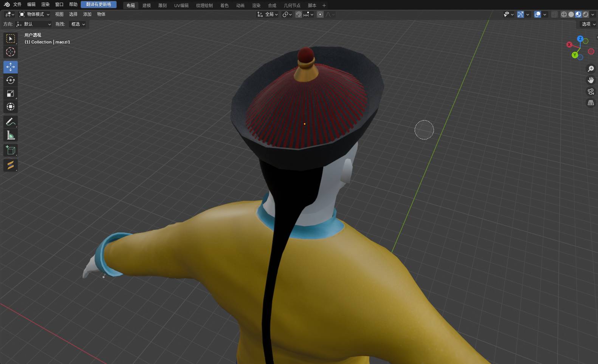Viewport: 598px width, 364px height.
Task: Click the red X axis on gizmo
Action: (569, 45)
